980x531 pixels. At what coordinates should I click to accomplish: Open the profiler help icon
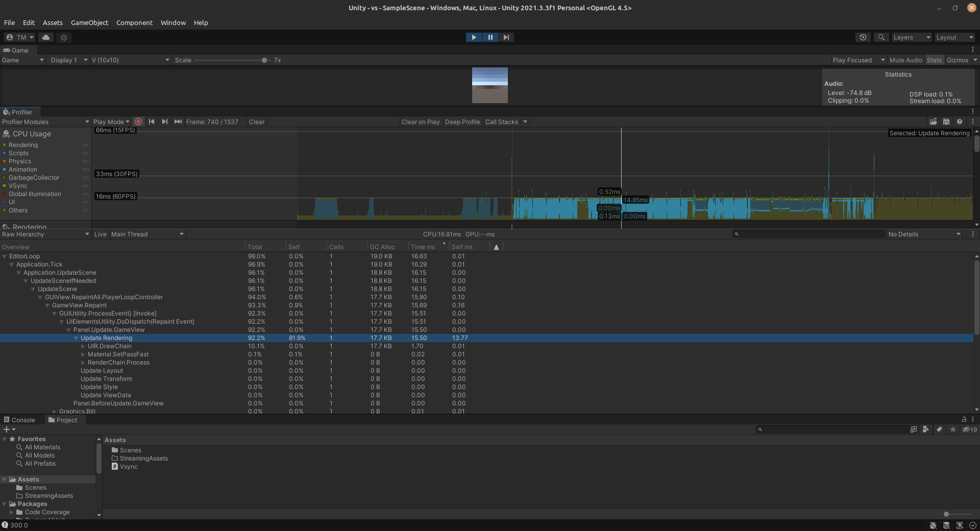pyautogui.click(x=960, y=122)
